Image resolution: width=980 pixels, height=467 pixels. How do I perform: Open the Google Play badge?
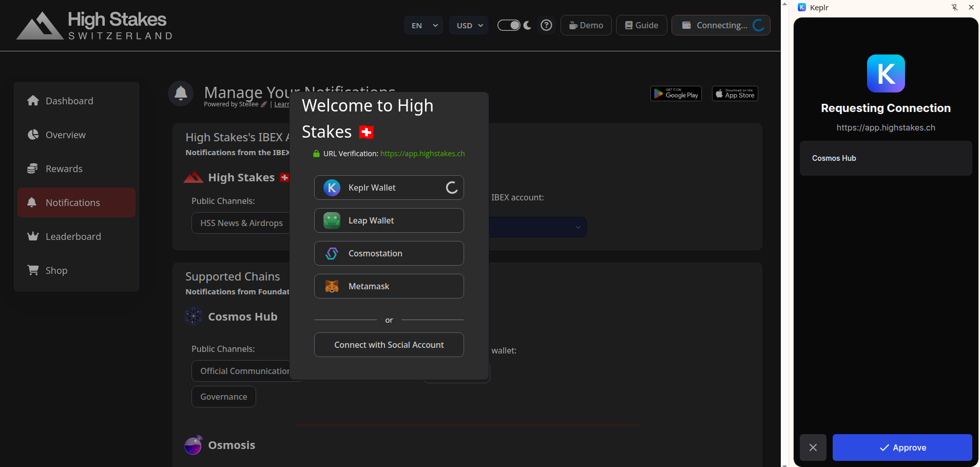point(676,94)
